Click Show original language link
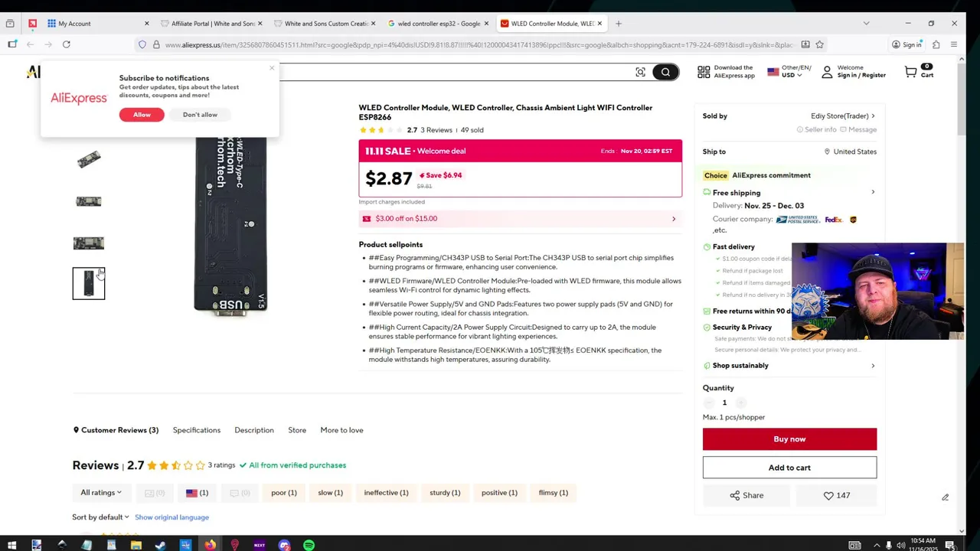Viewport: 980px width, 551px height. click(x=171, y=517)
